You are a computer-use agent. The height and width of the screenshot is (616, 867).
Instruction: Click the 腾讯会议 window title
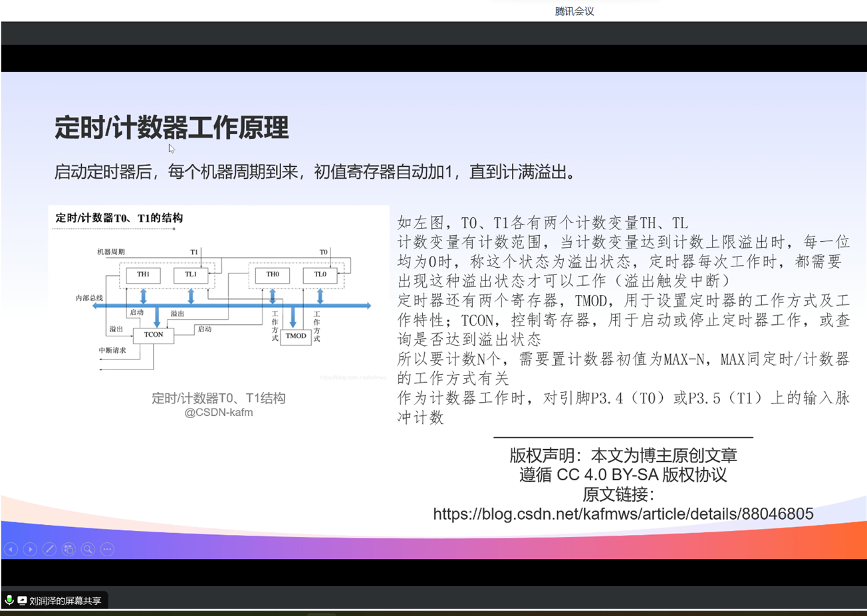point(574,11)
